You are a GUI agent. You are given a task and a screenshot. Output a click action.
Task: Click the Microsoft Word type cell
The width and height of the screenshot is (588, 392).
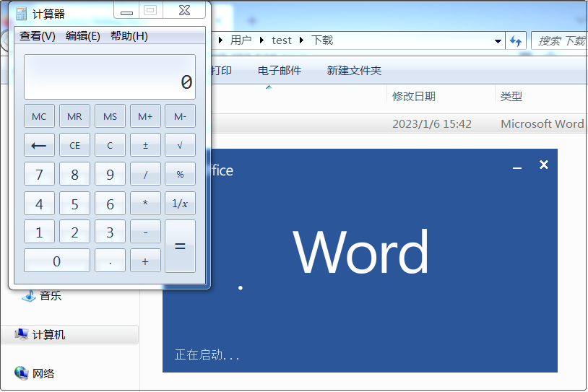542,123
